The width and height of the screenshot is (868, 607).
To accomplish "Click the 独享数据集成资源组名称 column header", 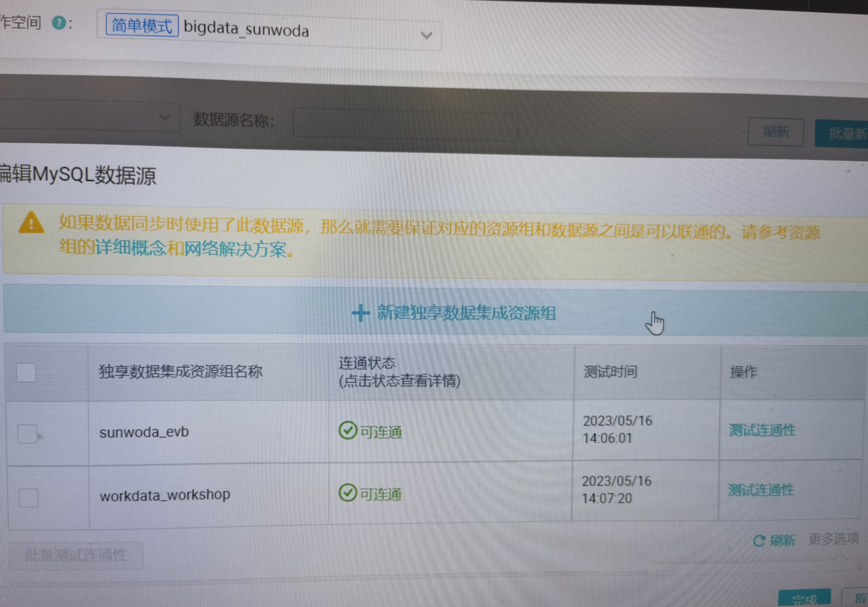I will coord(181,371).
